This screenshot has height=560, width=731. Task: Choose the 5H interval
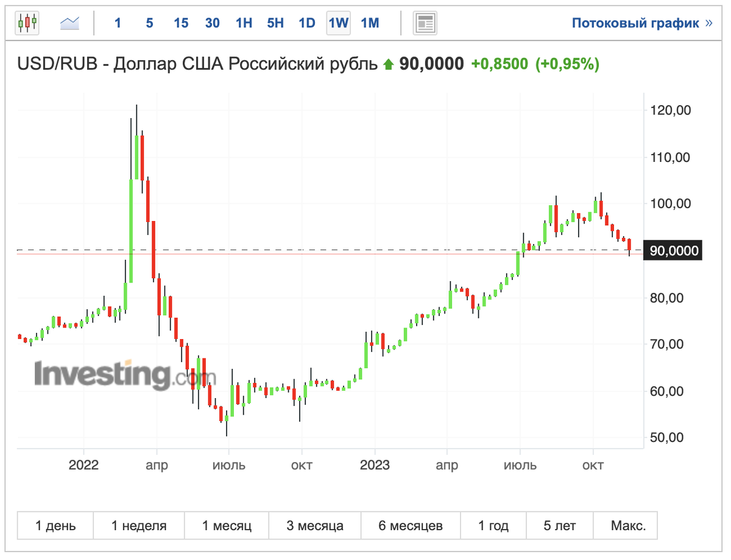275,23
